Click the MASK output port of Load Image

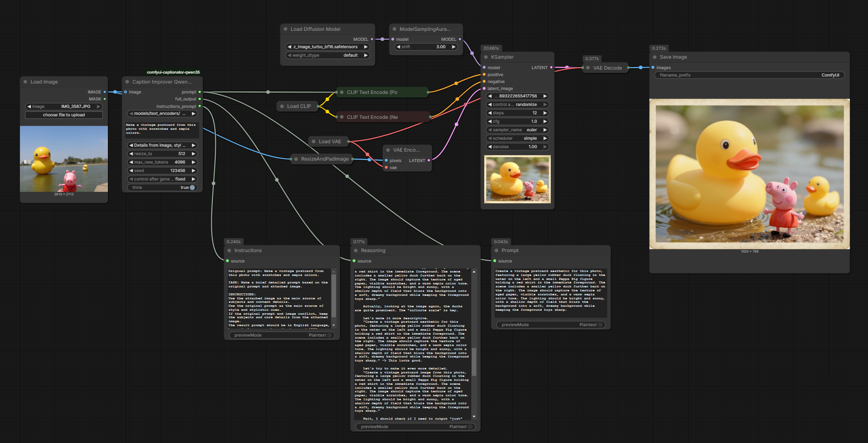104,99
